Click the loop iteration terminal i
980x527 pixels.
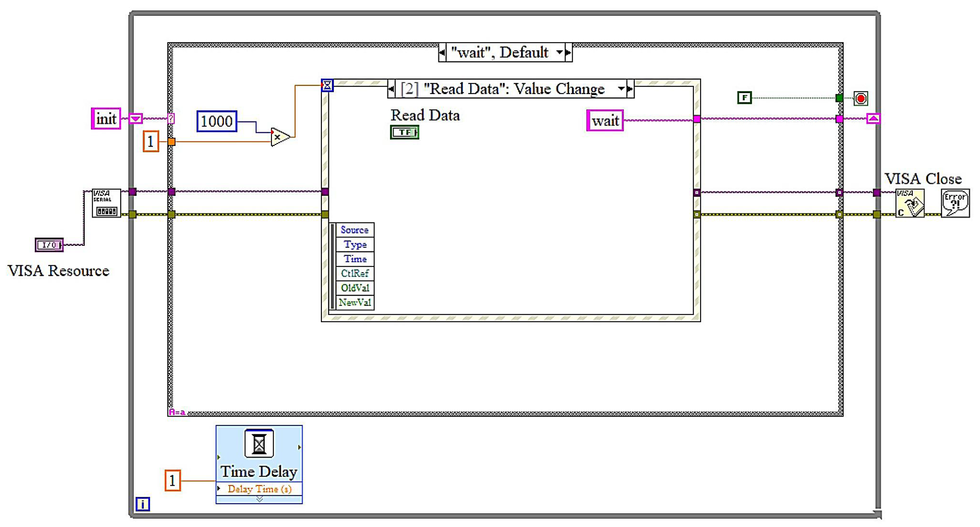[x=143, y=504]
